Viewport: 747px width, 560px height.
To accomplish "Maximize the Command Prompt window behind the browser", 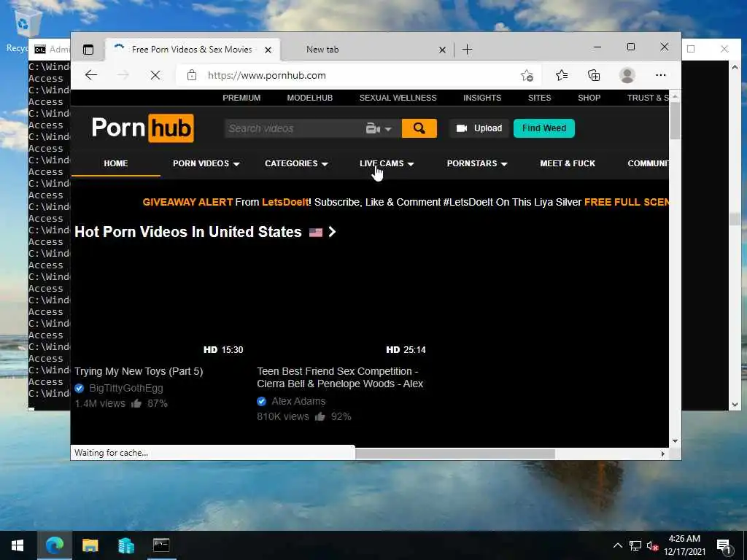I will [691, 49].
